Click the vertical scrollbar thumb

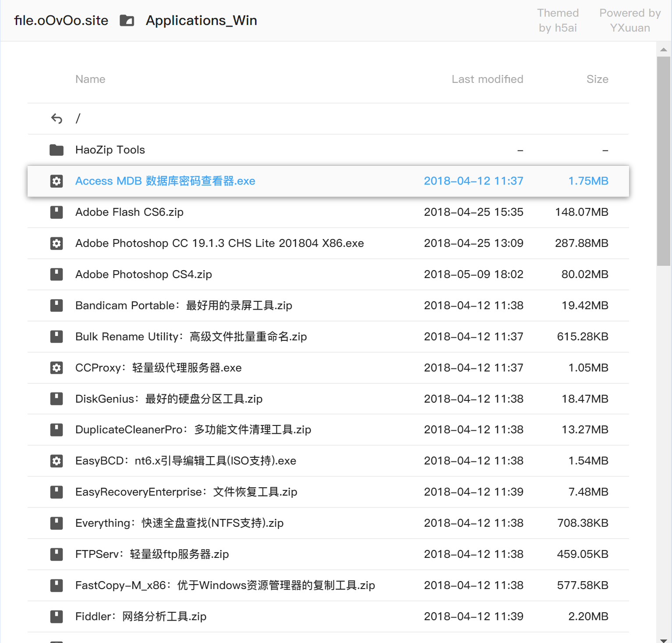tap(664, 161)
